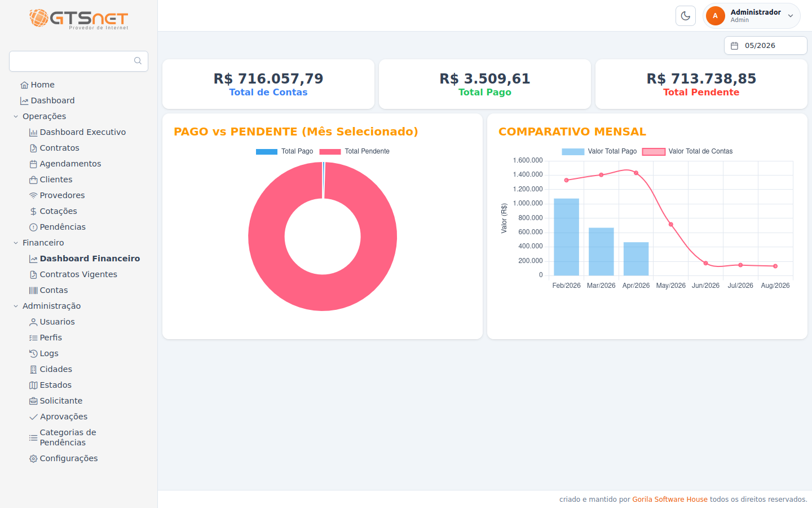This screenshot has width=812, height=508.
Task: Toggle Total Pendente legend in donut chart
Action: click(x=354, y=151)
